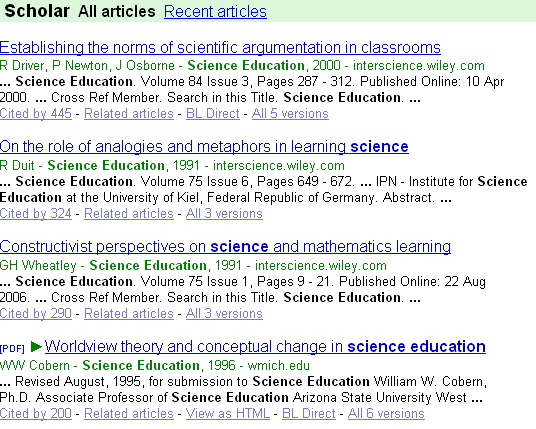536x429 pixels.
Task: Open BL Direct for Cobern paper
Action: [x=309, y=414]
